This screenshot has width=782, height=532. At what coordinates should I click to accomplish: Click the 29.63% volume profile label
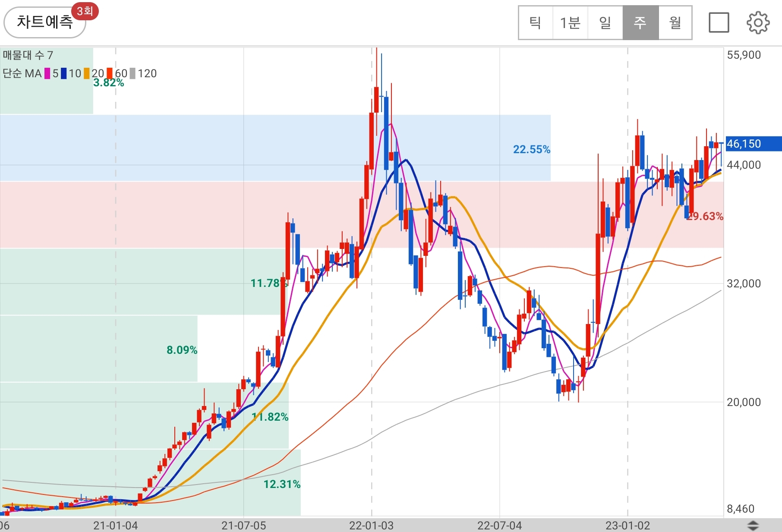(x=705, y=216)
